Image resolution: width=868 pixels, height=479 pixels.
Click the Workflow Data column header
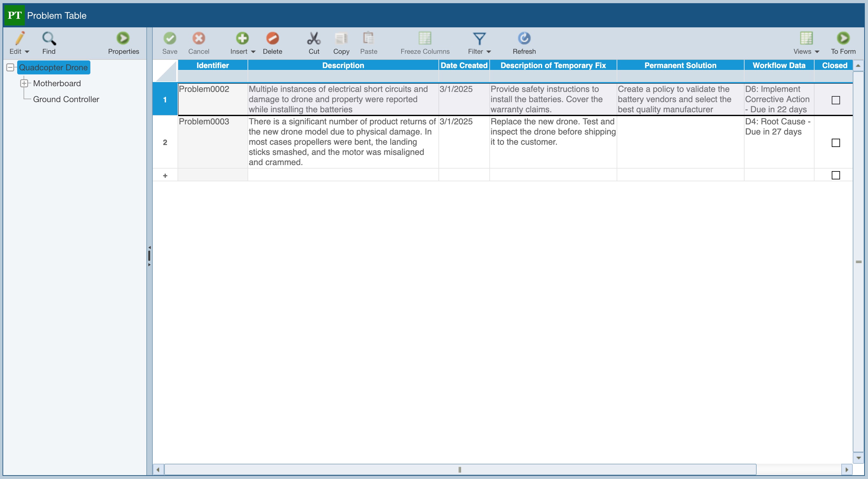point(779,65)
